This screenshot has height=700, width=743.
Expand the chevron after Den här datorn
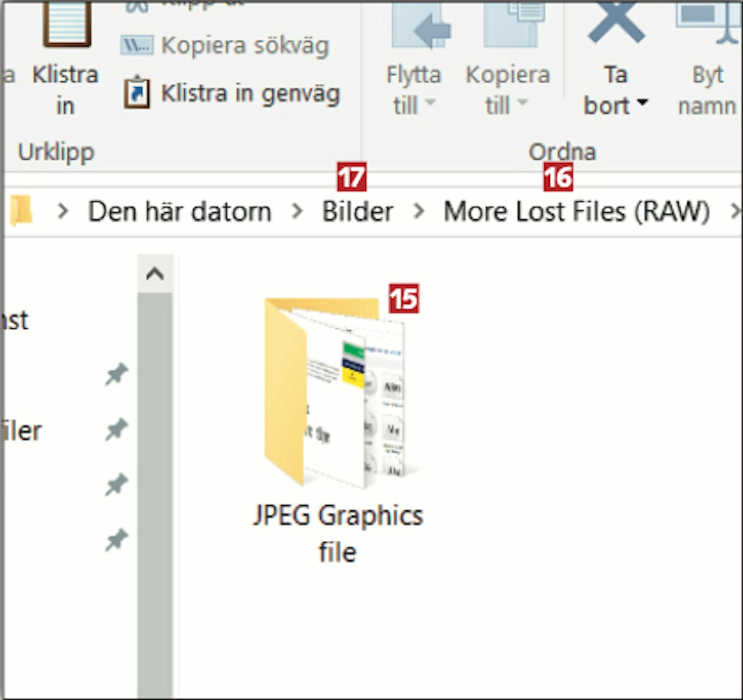pyautogui.click(x=297, y=211)
